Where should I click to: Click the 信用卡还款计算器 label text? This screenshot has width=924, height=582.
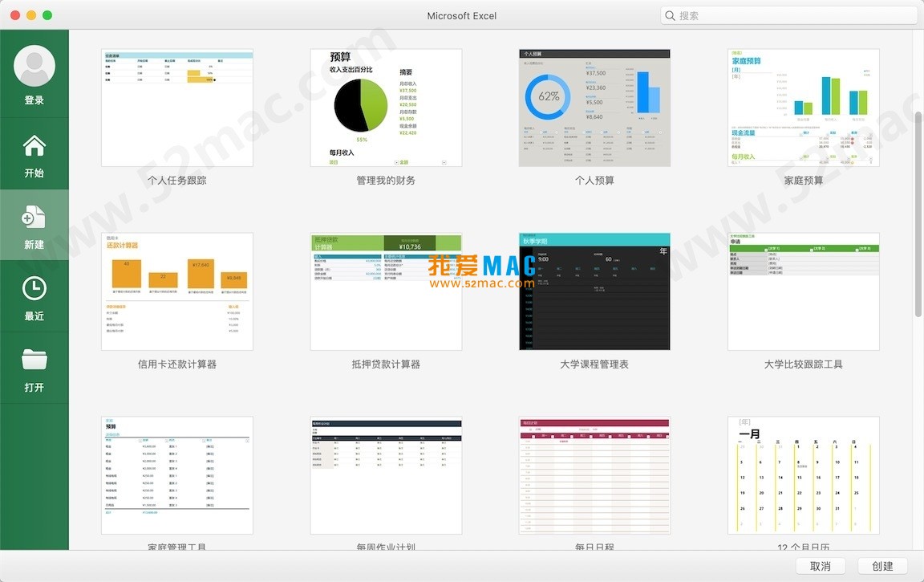[x=177, y=364]
